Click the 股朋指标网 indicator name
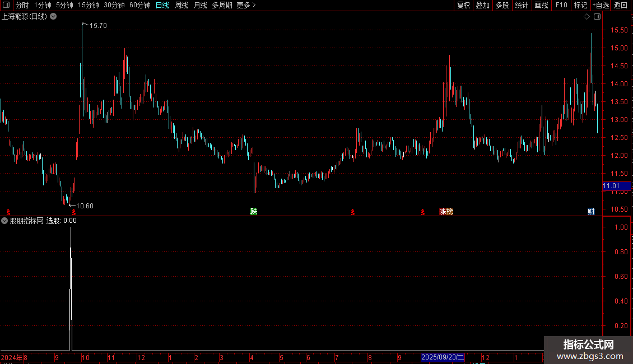Viewport: 633px width, 364px height. click(x=27, y=221)
